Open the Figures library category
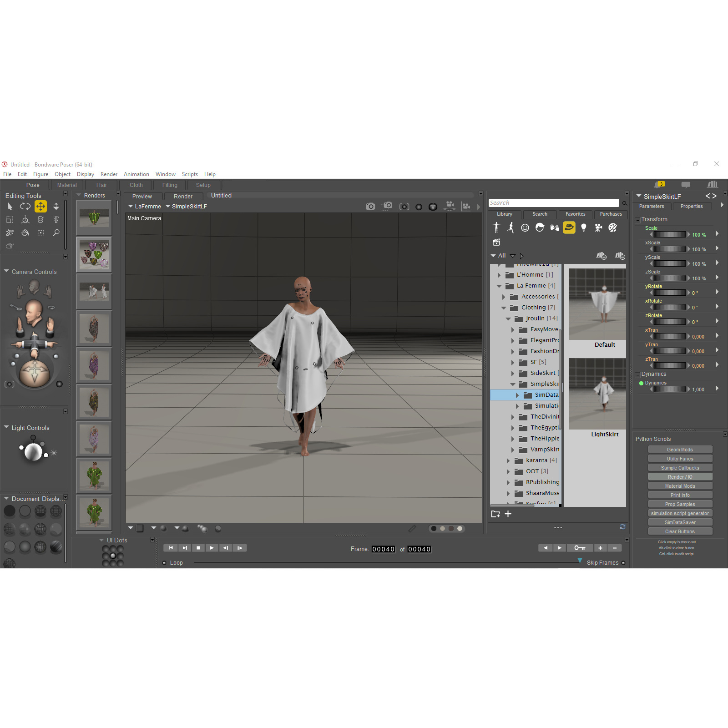 (496, 227)
